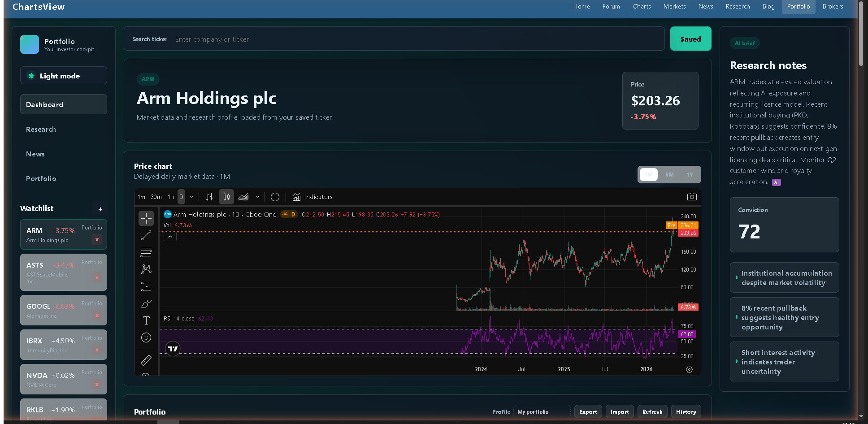The width and height of the screenshot is (868, 424).
Task: Open News in the sidebar
Action: click(x=64, y=154)
